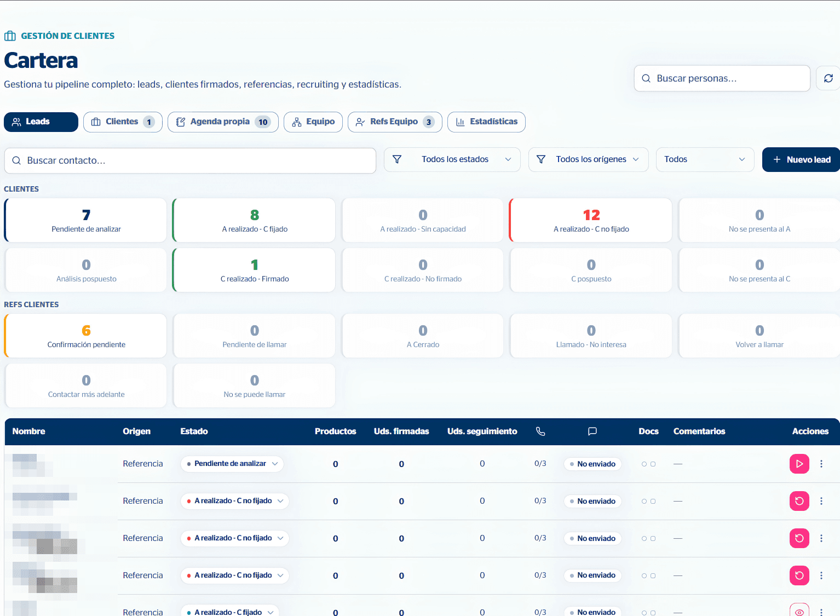Viewport: 840px width, 616px height.
Task: Filter by Pendiente de analizar card
Action: coord(86,220)
